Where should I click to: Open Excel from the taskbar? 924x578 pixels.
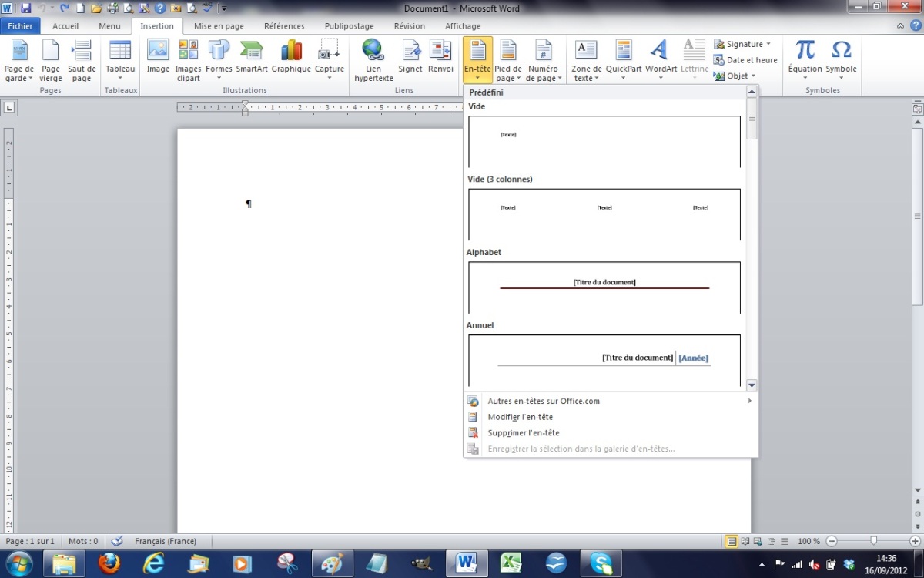pos(511,564)
